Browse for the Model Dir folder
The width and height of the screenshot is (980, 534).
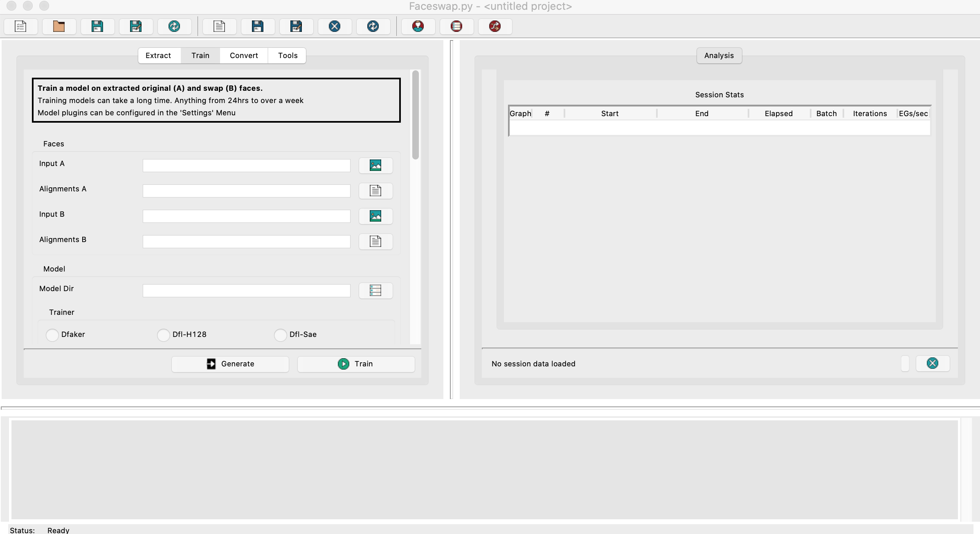click(x=375, y=291)
